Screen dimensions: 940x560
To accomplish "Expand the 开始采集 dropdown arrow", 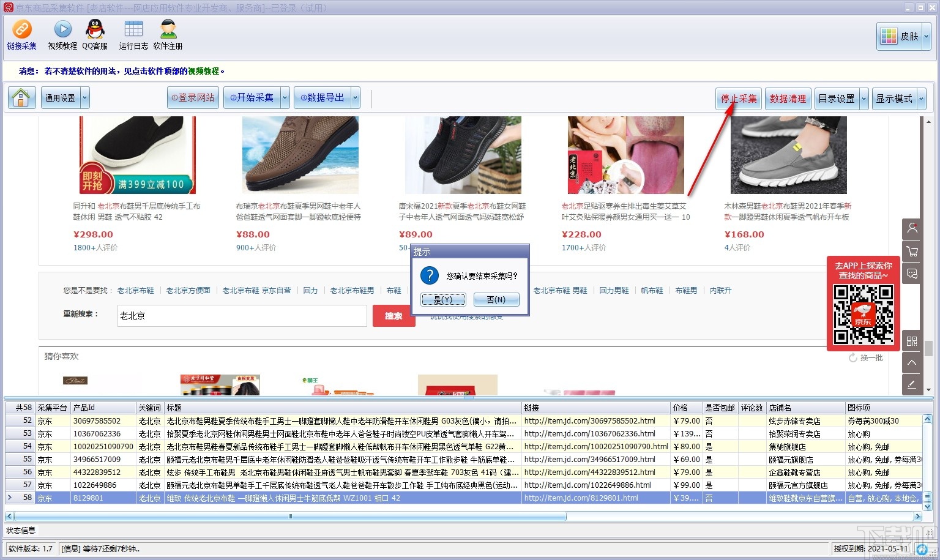I will point(285,98).
